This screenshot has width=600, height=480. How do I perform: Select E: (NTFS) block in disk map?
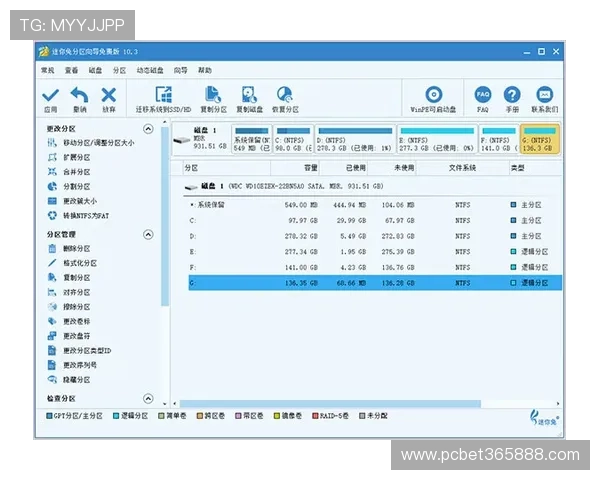pos(437,139)
